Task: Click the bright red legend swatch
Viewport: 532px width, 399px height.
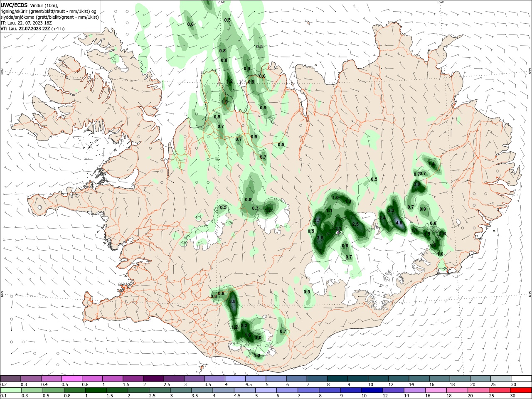Action: point(521,390)
